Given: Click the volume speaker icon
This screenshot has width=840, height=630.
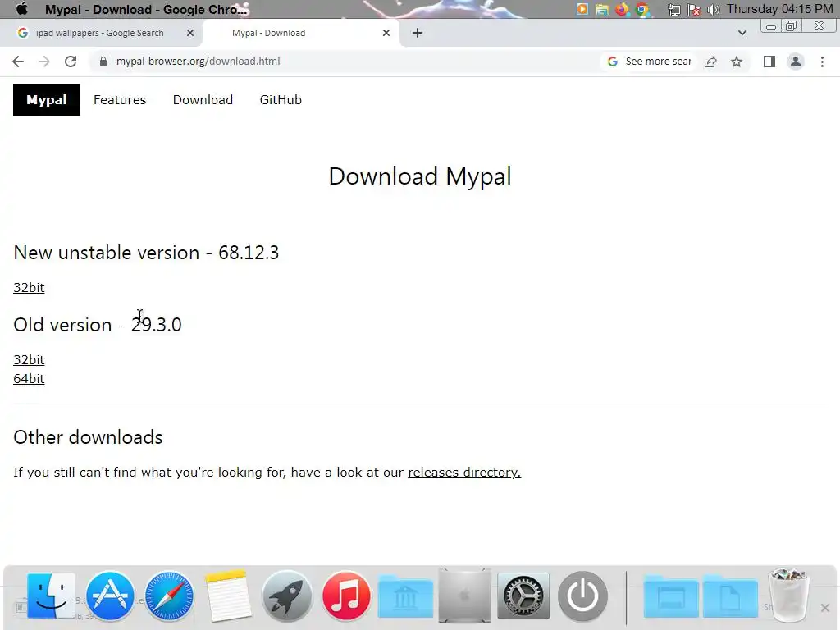Looking at the screenshot, I should click(x=713, y=10).
